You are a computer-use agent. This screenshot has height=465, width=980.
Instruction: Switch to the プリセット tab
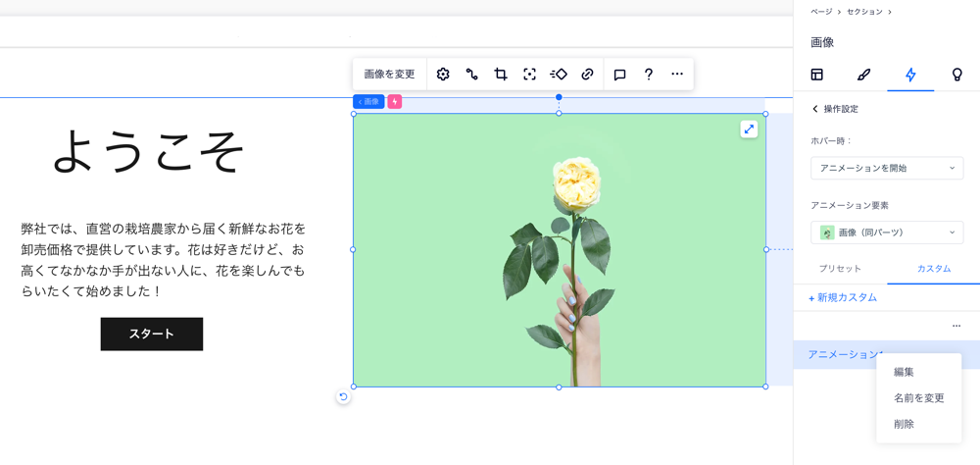coord(840,269)
